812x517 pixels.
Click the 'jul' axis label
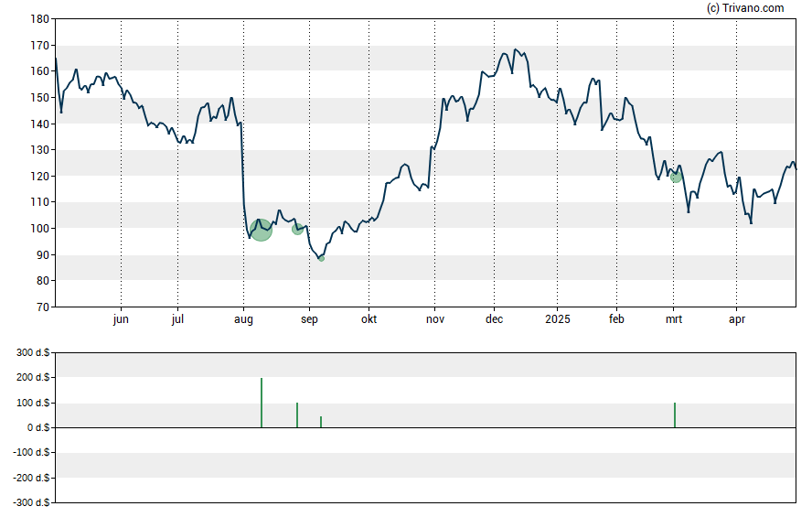click(177, 319)
